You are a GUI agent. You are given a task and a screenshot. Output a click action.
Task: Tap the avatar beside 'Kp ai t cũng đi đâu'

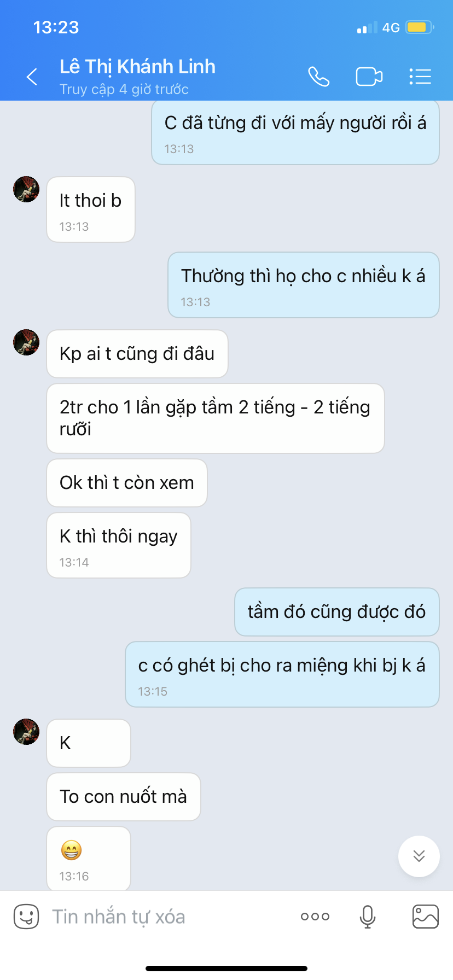(x=26, y=342)
